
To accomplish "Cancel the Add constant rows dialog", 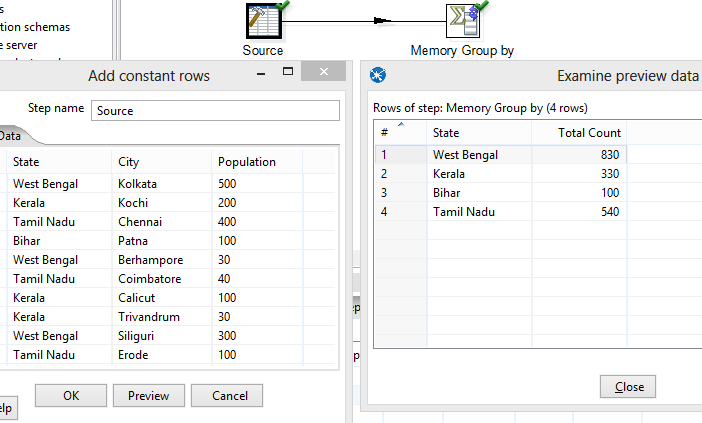I will 229,395.
